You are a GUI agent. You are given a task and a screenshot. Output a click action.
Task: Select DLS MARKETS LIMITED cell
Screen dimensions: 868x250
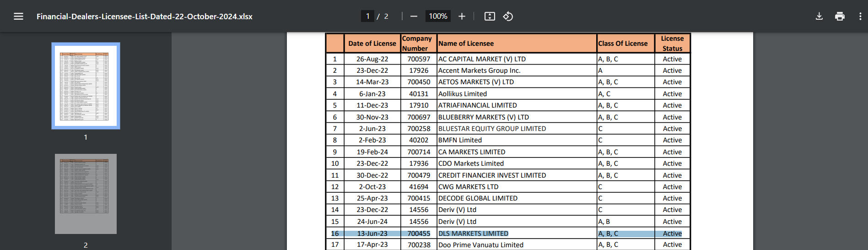pos(517,234)
